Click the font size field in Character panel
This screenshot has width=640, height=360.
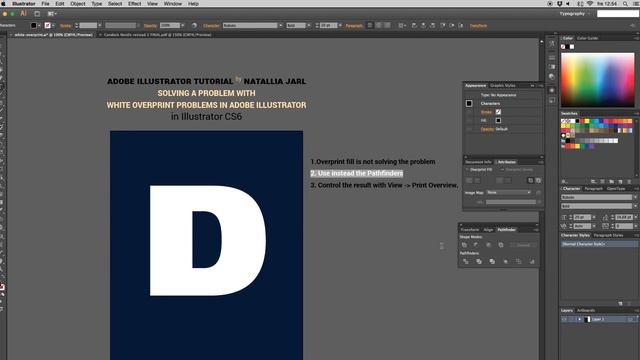point(582,217)
